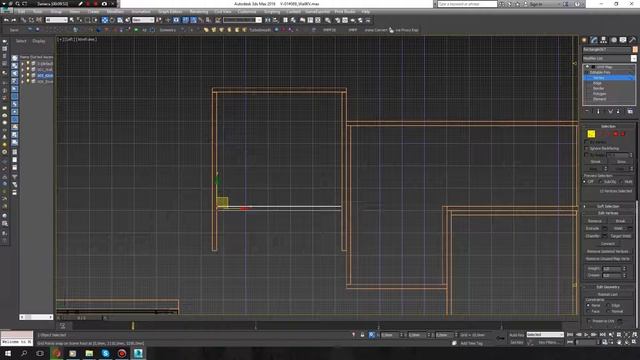Select Polygon level in modifier stack

[599, 94]
